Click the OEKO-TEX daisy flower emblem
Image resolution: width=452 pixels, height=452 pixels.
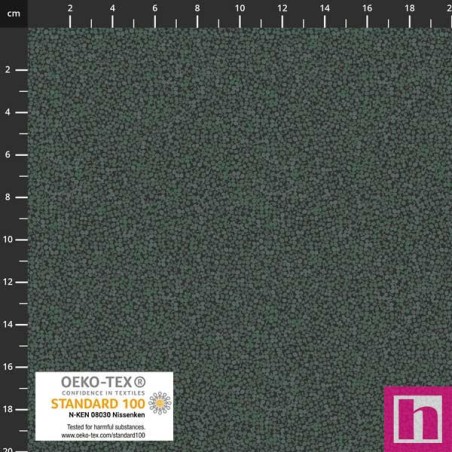(x=160, y=403)
